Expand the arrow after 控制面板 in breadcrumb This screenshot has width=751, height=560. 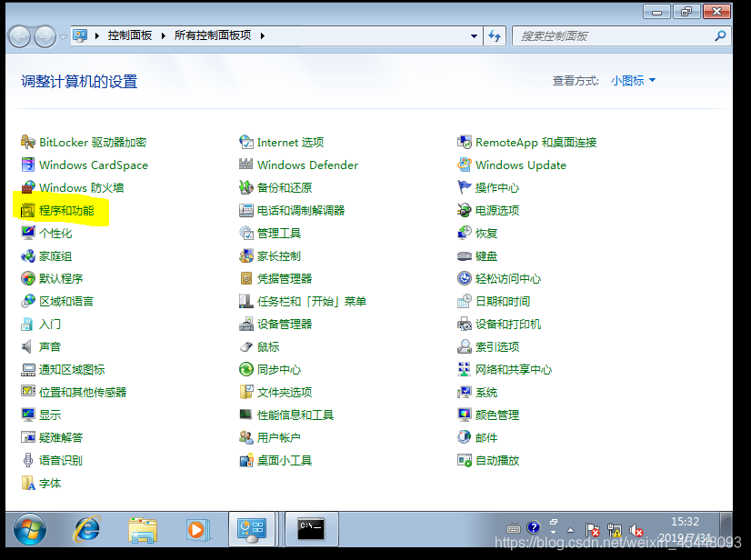tap(164, 35)
